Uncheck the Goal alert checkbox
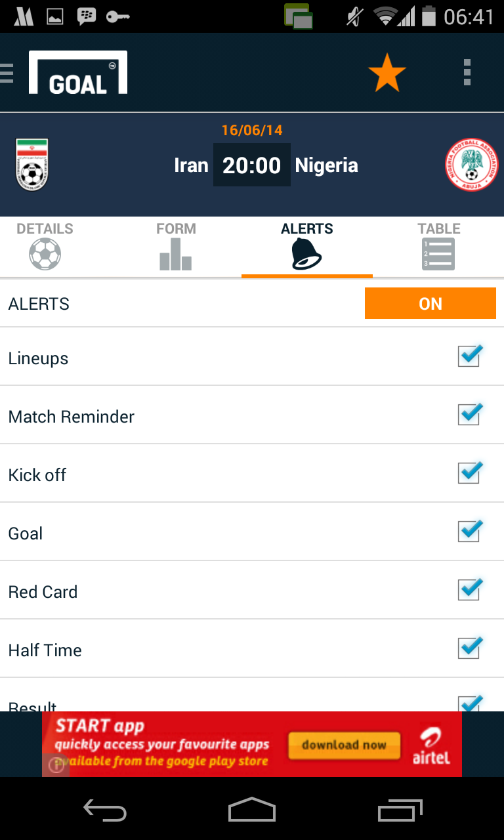Image resolution: width=504 pixels, height=840 pixels. [x=469, y=532]
